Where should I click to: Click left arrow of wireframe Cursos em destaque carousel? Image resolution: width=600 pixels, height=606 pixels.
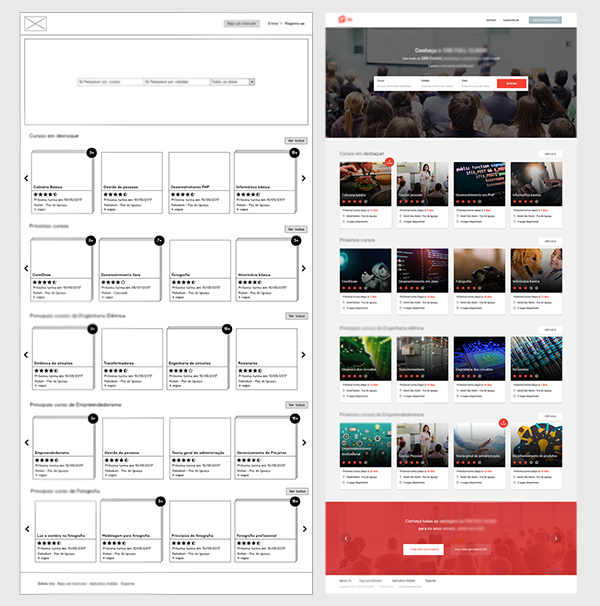(x=26, y=178)
